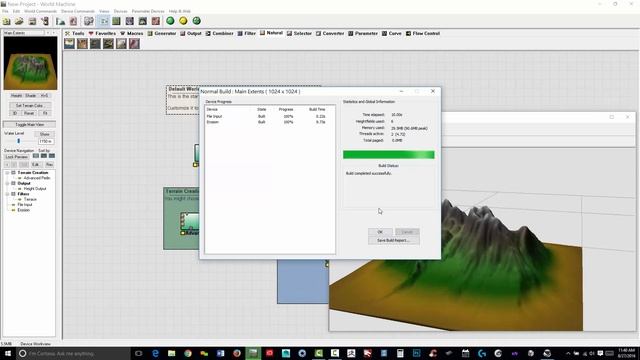Click the terrain preview thumbnail
Screen dimensions: 640x360
pos(30,63)
